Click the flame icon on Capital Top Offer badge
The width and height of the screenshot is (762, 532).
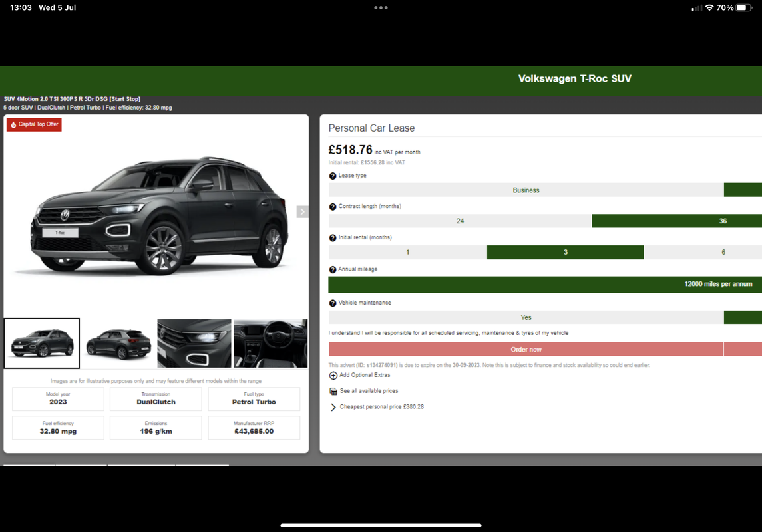click(13, 125)
